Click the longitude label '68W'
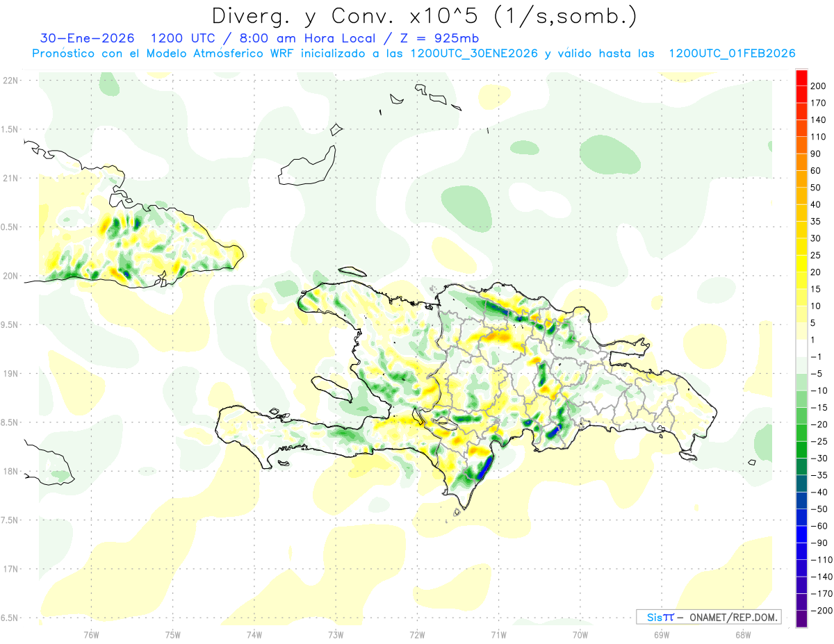Viewport: 834px width, 644px height. coord(743,634)
